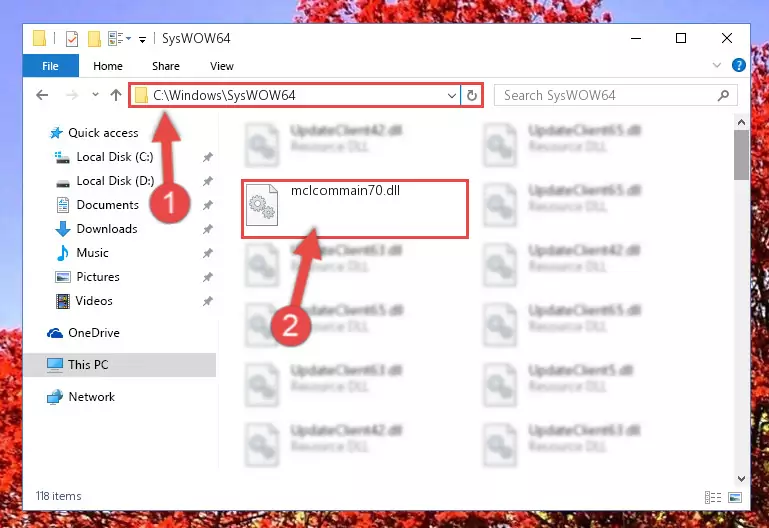Open the Music folder in sidebar
This screenshot has height=528, width=769.
pos(82,253)
